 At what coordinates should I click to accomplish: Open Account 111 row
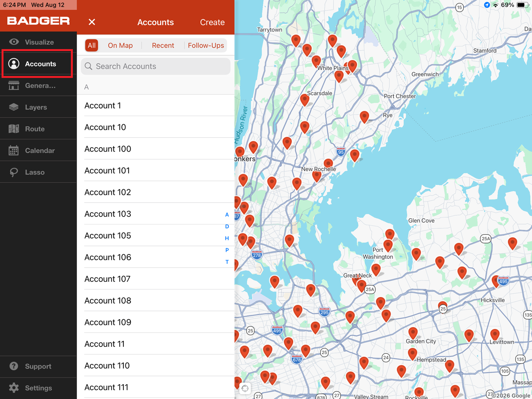click(156, 387)
